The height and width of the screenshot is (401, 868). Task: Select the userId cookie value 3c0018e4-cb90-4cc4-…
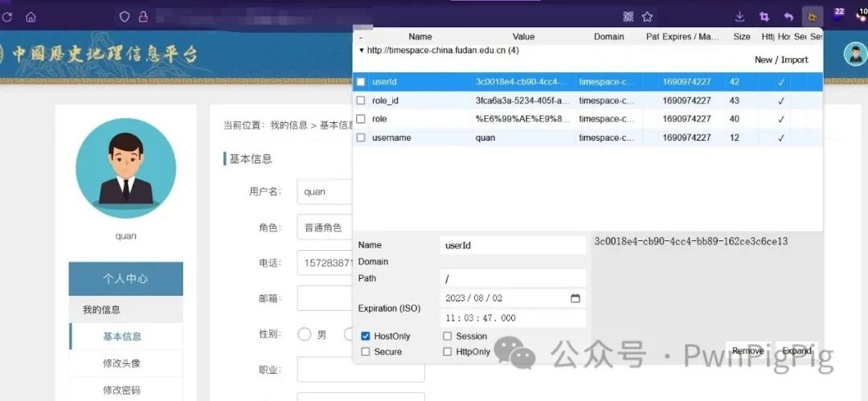click(522, 82)
